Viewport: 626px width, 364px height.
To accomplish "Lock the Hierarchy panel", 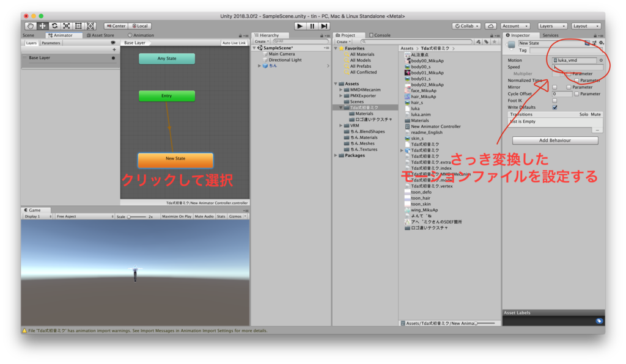I will click(x=322, y=35).
